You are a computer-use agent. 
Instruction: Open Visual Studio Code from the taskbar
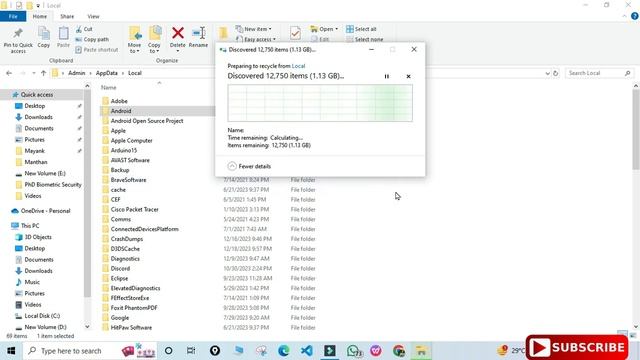tap(307, 351)
